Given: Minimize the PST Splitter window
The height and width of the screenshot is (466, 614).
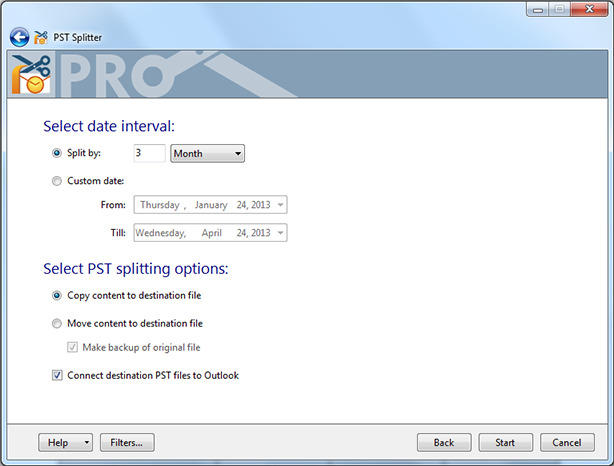Looking at the screenshot, I should [538, 9].
